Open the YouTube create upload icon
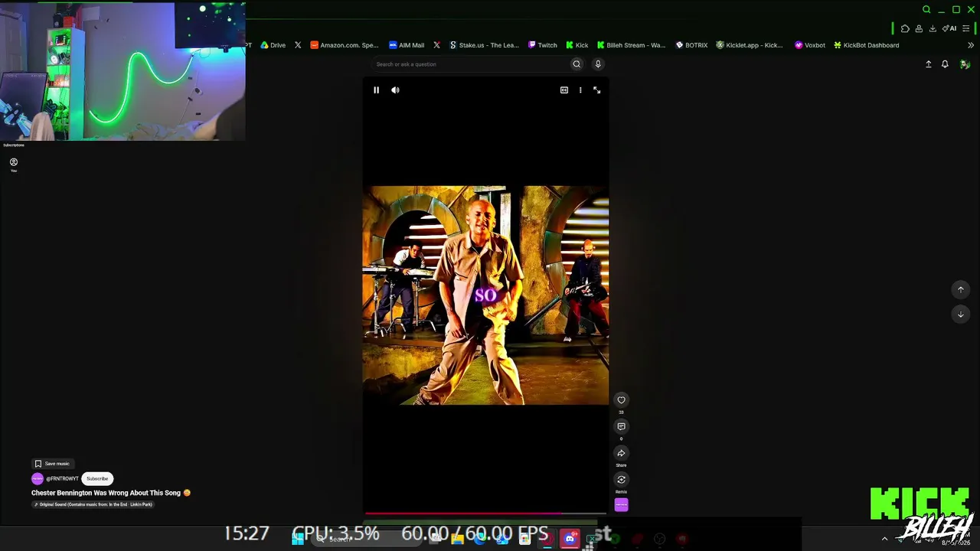The width and height of the screenshot is (980, 551). (929, 64)
